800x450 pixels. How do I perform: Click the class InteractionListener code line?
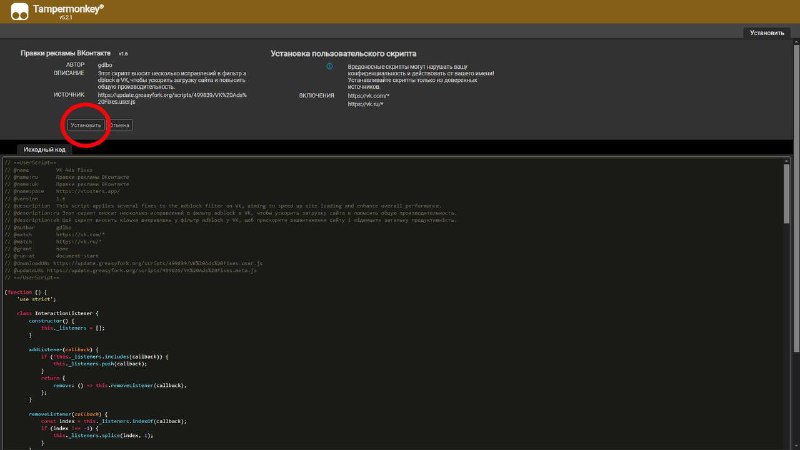57,313
